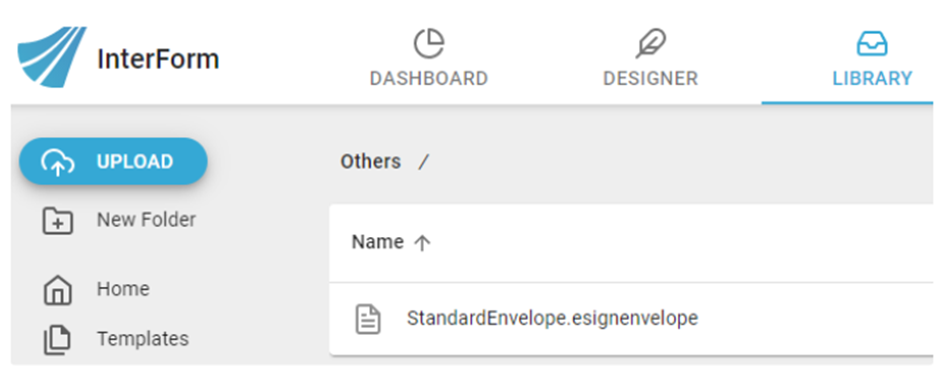The width and height of the screenshot is (940, 379).
Task: Select the LIBRARY tab label
Action: (872, 79)
